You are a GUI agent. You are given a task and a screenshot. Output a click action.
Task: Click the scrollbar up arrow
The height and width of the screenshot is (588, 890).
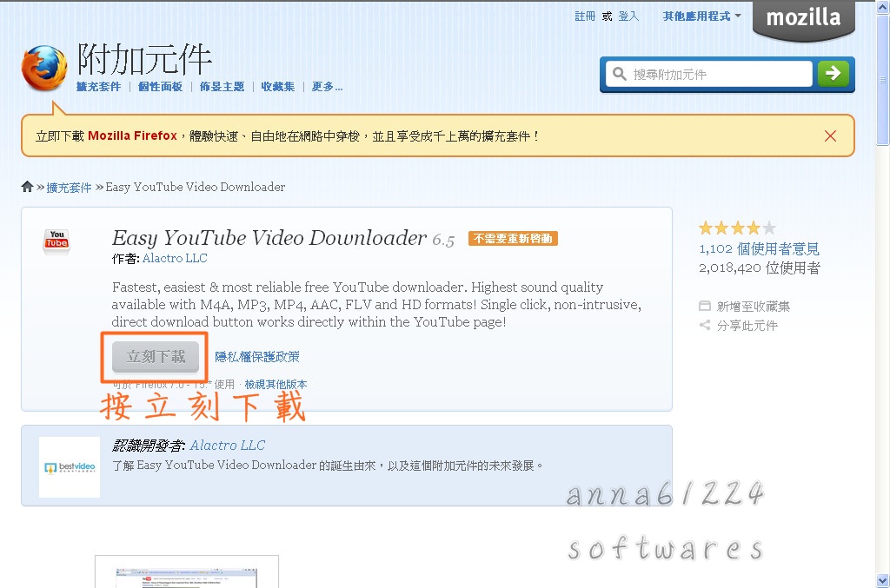883,7
